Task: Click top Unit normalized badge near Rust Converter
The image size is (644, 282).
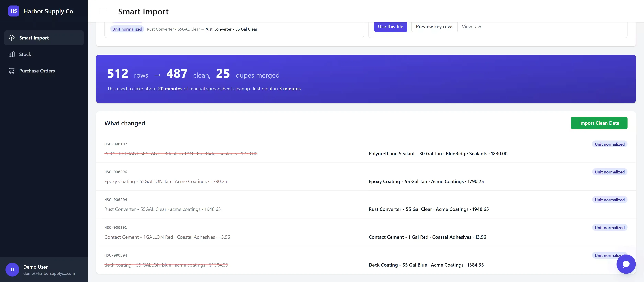Action: click(x=127, y=29)
